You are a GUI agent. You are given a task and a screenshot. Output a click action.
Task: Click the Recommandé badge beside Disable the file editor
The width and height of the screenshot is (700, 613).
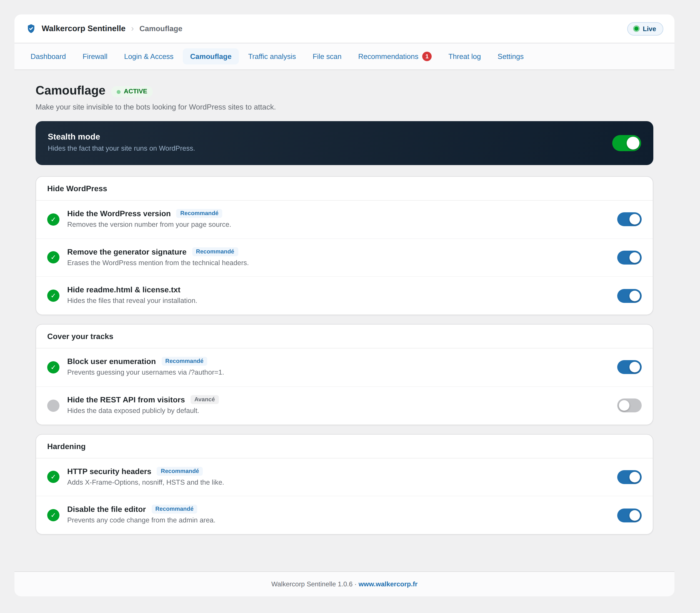(x=174, y=509)
